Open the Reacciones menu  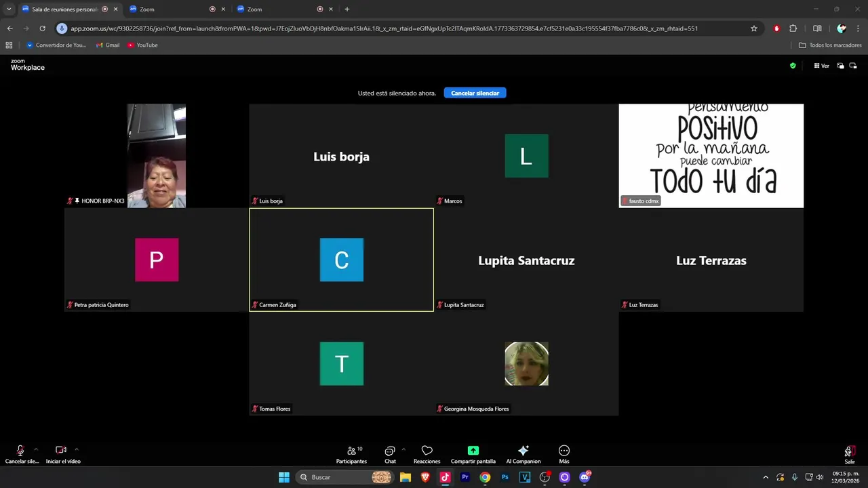click(x=427, y=454)
